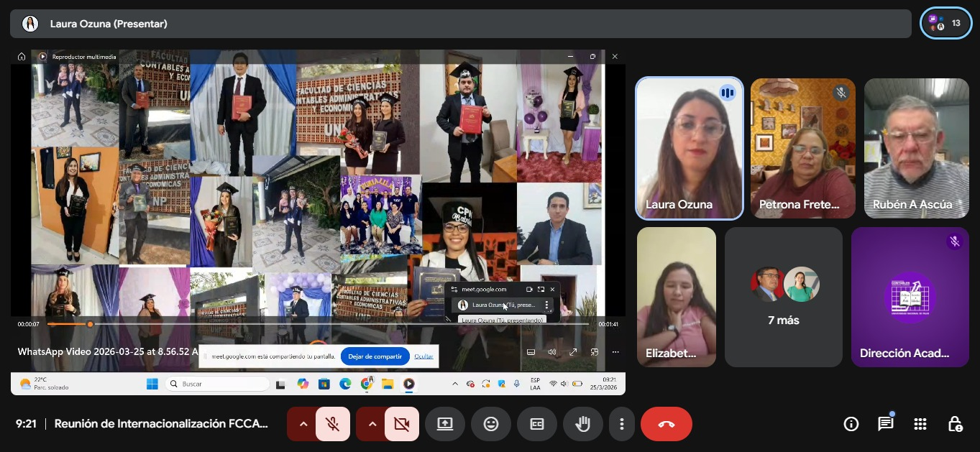Open the chat with everyone panel
Viewport: 980px width, 452px height.
[885, 424]
